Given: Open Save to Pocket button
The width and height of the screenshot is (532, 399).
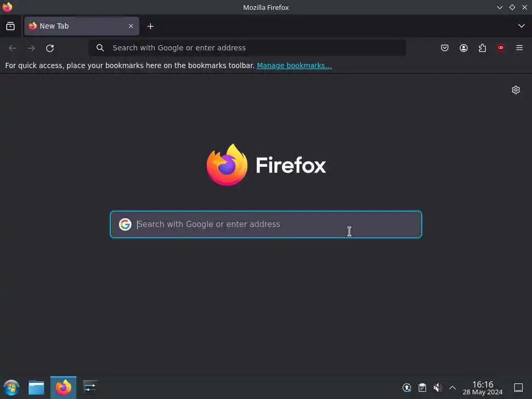Looking at the screenshot, I should click(x=445, y=48).
